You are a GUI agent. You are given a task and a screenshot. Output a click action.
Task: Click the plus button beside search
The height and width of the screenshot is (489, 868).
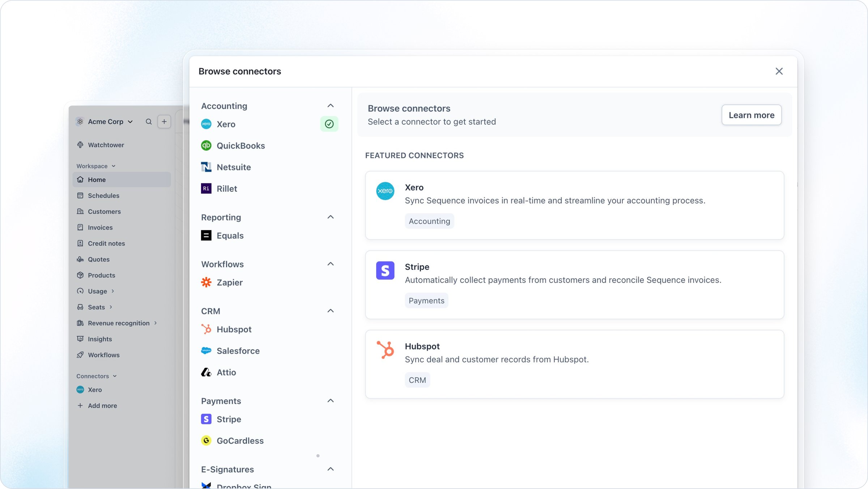tap(164, 122)
